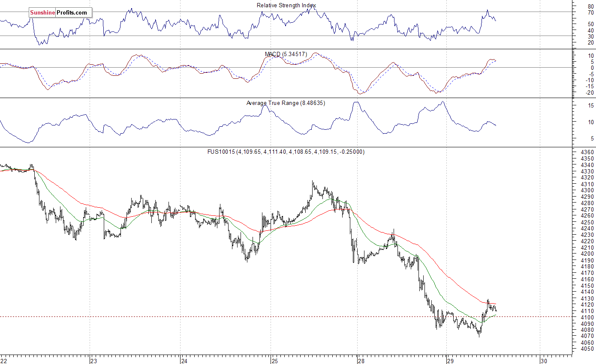Image resolution: width=596 pixels, height=364 pixels.
Task: Click the MACD (5.34517) indicator title
Action: [286, 54]
